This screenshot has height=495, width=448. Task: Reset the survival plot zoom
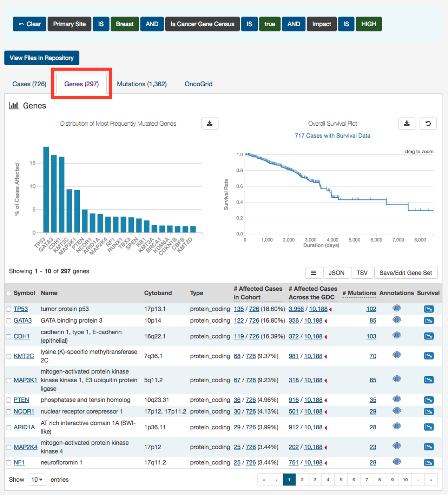point(428,123)
